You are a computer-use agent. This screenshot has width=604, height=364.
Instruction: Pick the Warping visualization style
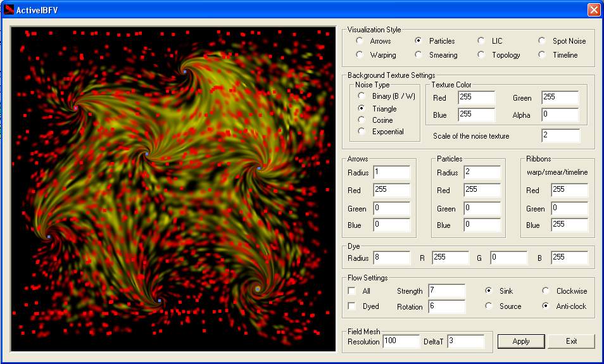pyautogui.click(x=360, y=55)
